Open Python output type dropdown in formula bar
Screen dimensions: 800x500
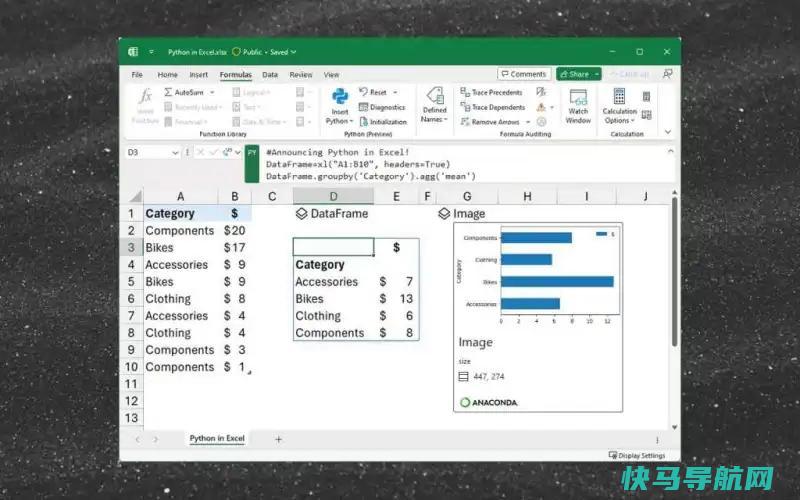238,153
